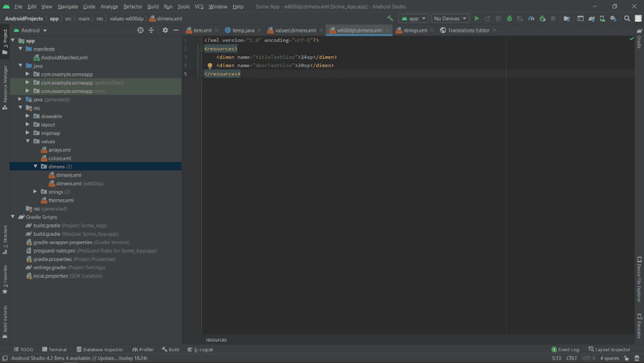Collapse the dimens (2) node
Image resolution: width=644 pixels, height=363 pixels.
coord(35,166)
